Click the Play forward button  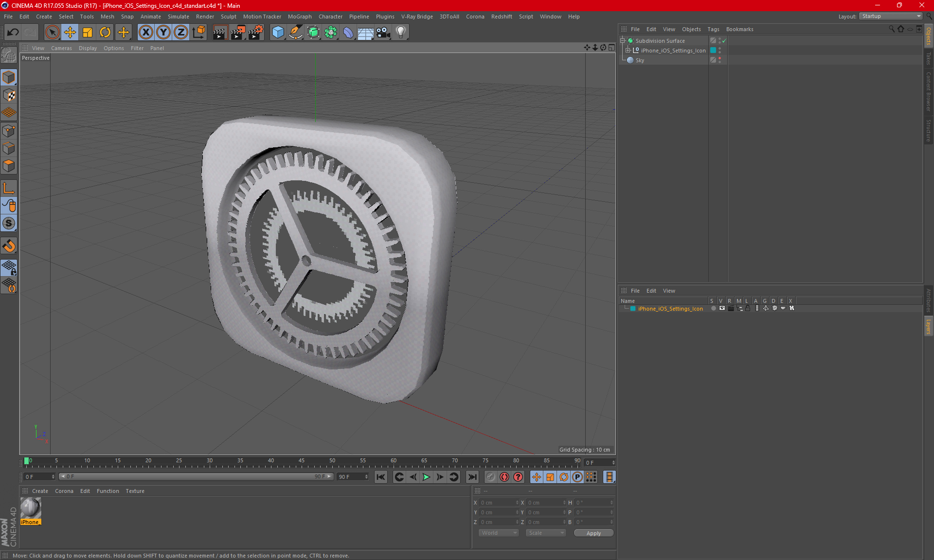(426, 477)
